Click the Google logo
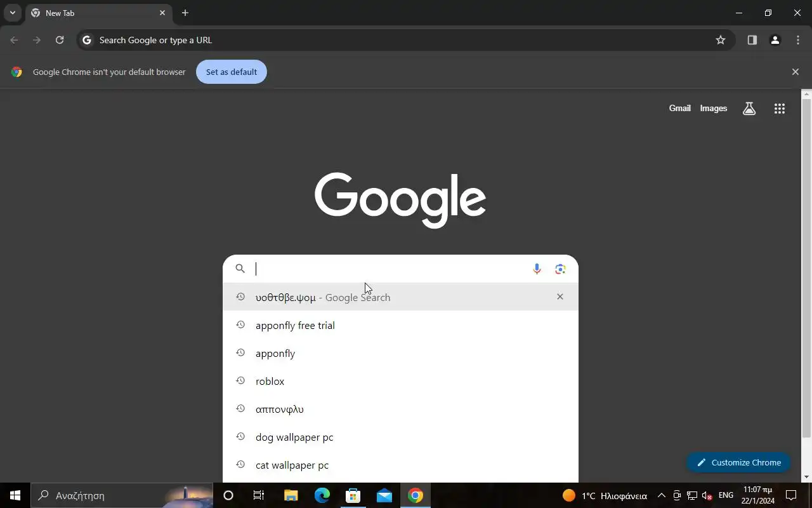The width and height of the screenshot is (812, 508). tap(400, 200)
